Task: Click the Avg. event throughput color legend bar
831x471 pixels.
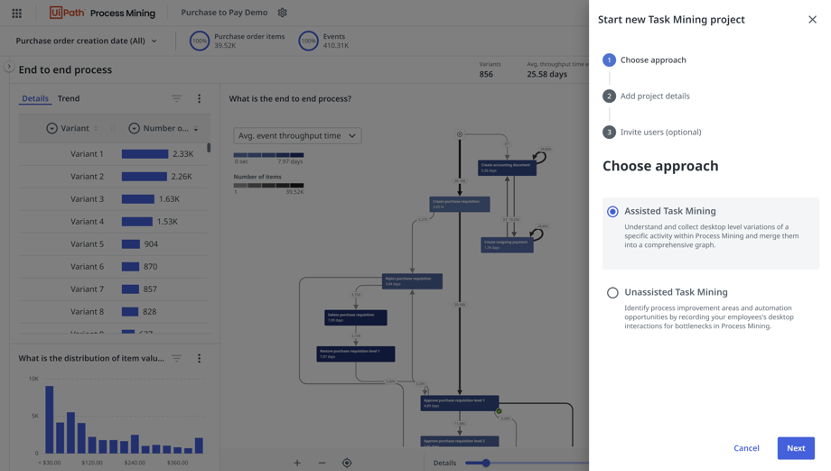Action: 269,155
